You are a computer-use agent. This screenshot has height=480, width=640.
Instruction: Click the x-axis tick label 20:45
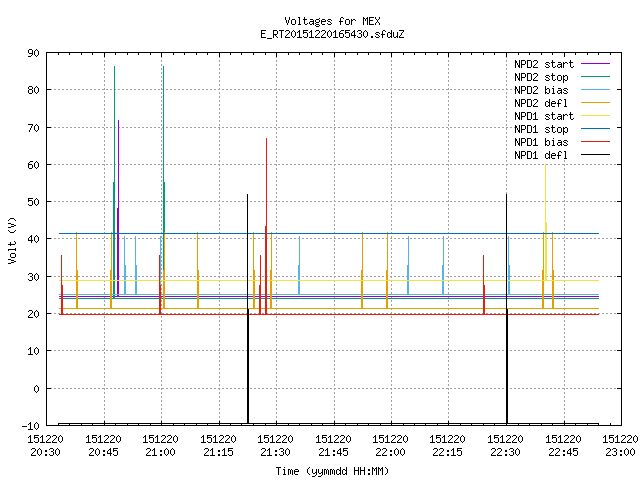pyautogui.click(x=103, y=452)
